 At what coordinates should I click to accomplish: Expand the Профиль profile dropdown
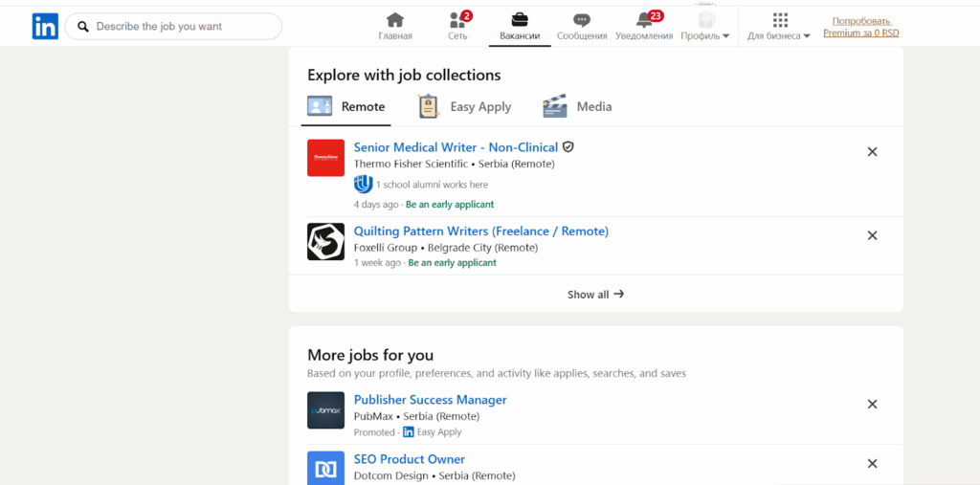coord(705,27)
